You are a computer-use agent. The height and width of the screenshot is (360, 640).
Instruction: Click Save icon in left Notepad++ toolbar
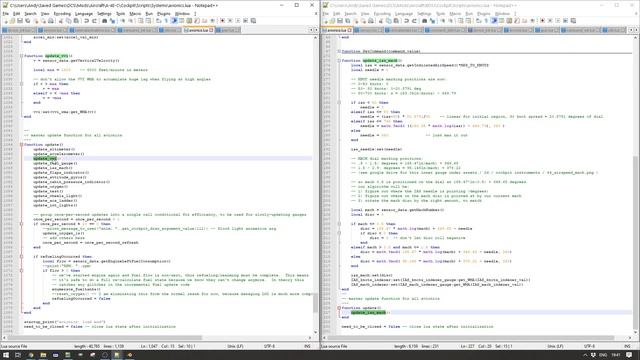click(20, 20)
